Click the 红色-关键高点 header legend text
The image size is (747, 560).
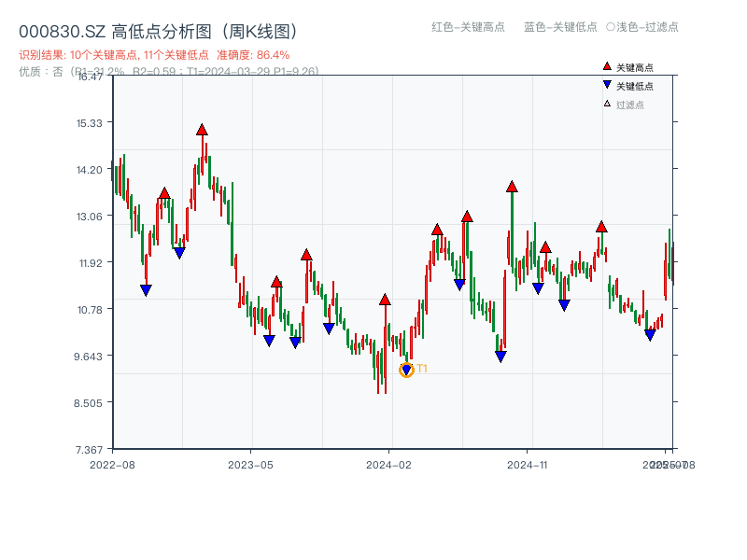(468, 27)
